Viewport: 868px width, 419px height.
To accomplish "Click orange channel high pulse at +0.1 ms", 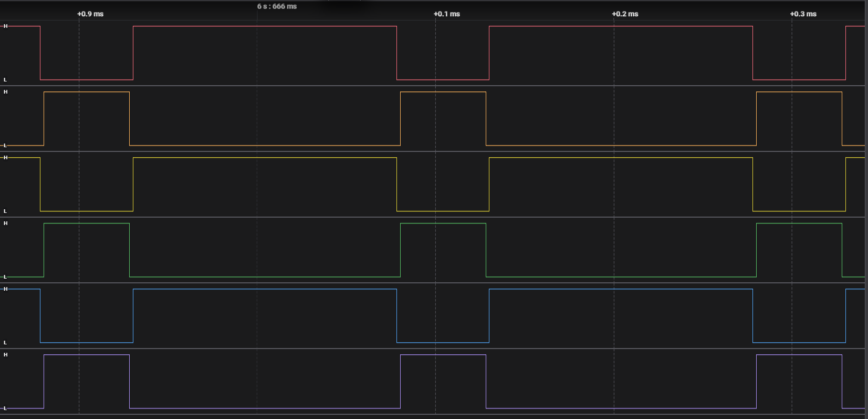I will click(x=443, y=119).
